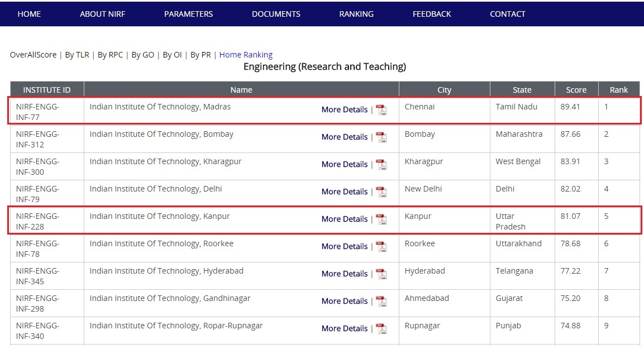644x349 pixels.
Task: Sort ranking By RPC
Action: click(x=110, y=55)
